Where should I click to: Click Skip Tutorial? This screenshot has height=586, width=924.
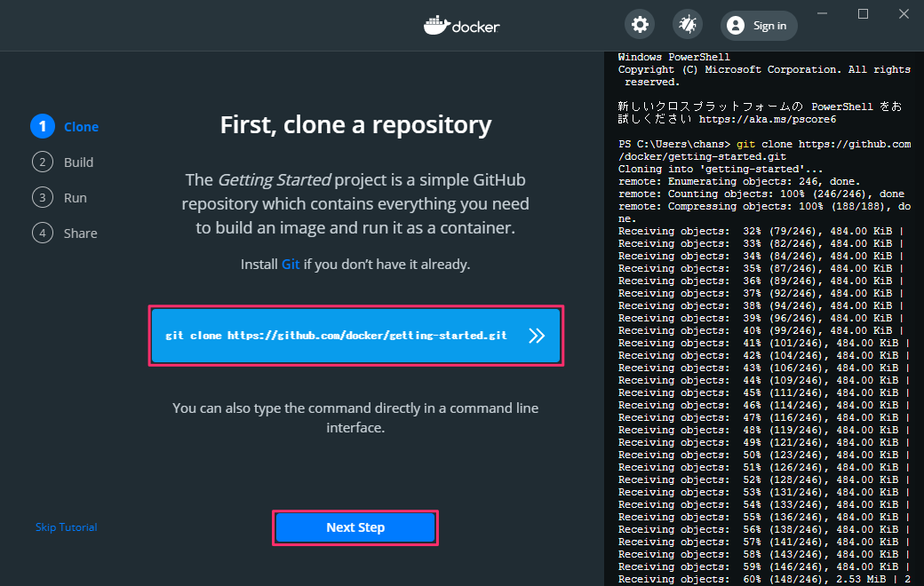pos(66,527)
